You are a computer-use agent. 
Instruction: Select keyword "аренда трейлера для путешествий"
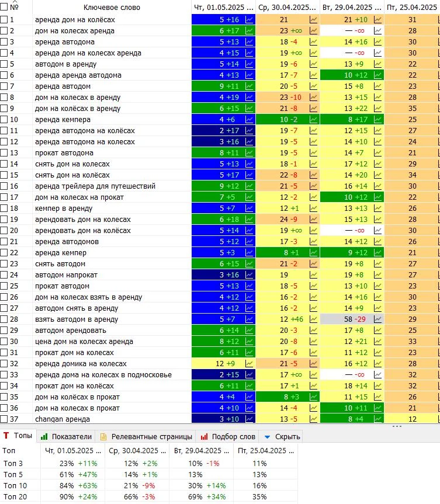(95, 186)
